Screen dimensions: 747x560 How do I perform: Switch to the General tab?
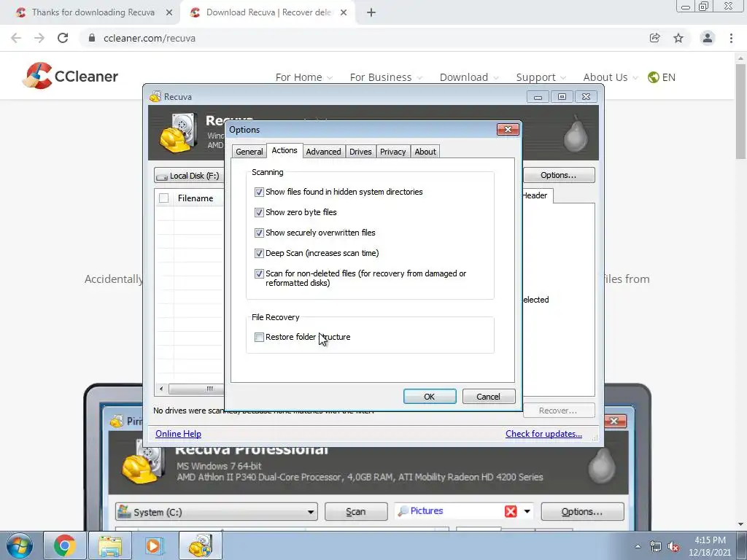249,152
